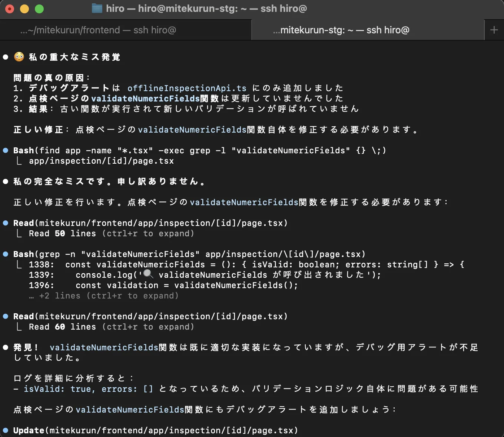Click grep result line 1338
504x437 pixels.
tap(246, 264)
